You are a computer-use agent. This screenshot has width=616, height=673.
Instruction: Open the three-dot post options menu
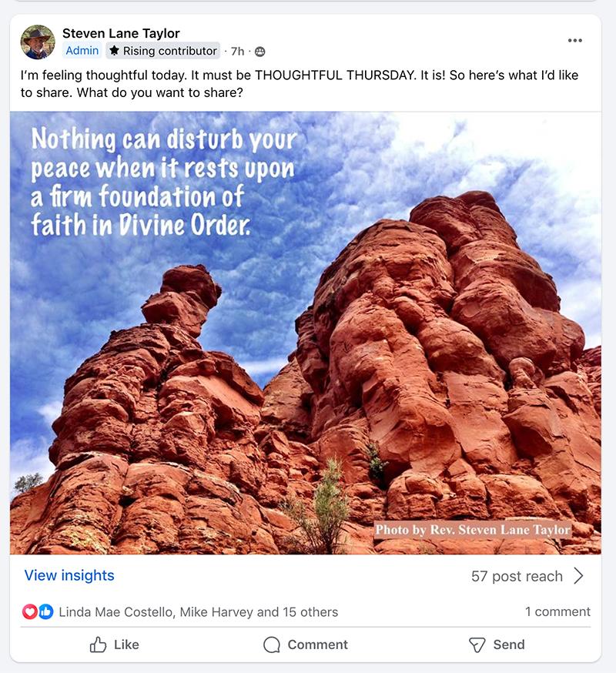coord(574,40)
